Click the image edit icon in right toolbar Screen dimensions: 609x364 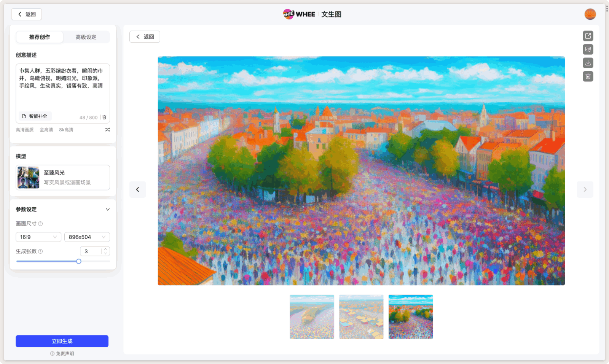[x=588, y=49]
